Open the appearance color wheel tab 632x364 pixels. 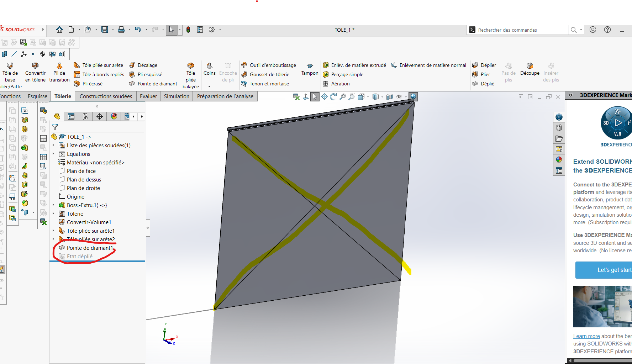(x=114, y=116)
